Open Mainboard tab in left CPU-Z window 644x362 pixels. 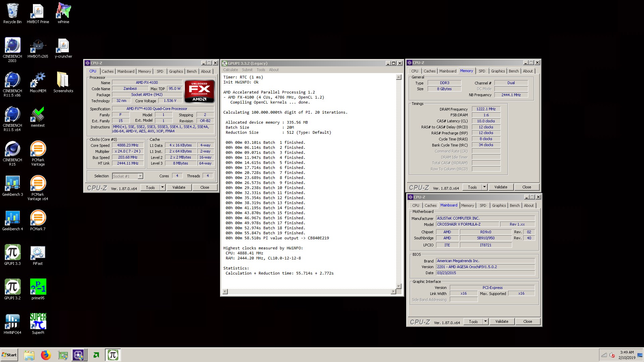click(x=126, y=71)
